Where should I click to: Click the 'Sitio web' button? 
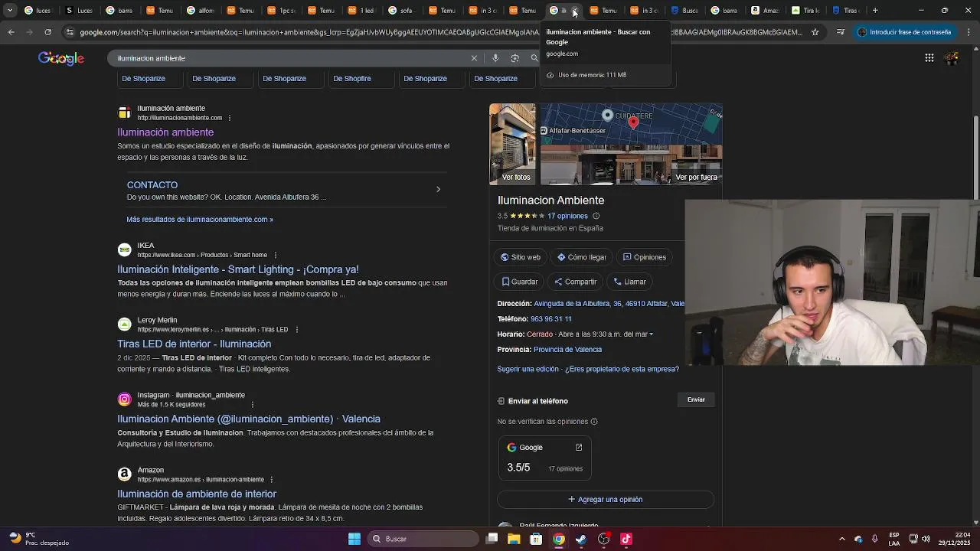(521, 257)
